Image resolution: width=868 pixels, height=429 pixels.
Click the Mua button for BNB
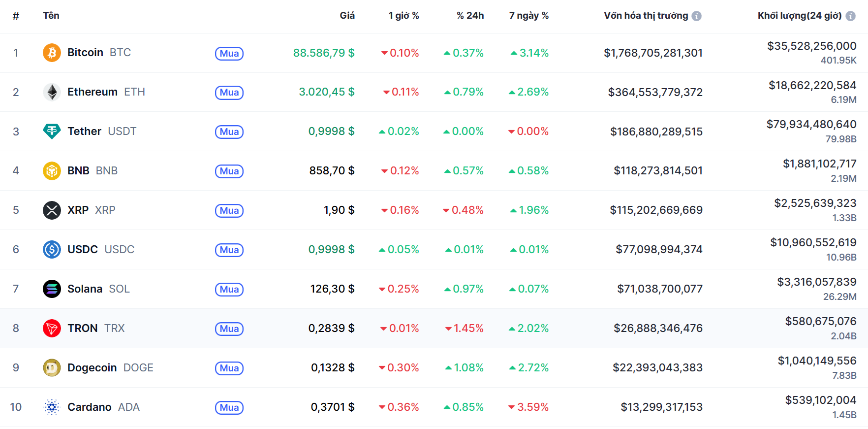tap(229, 171)
